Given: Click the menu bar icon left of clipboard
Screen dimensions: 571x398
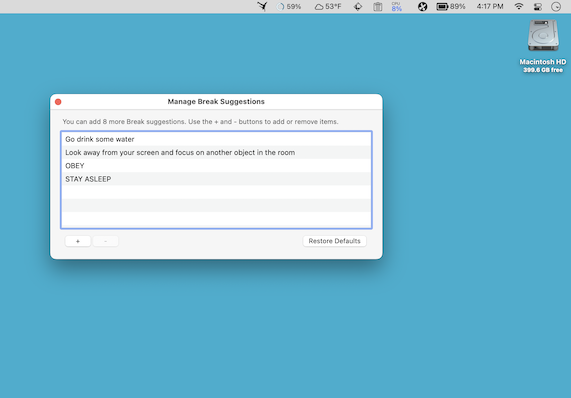Looking at the screenshot, I should point(358,7).
